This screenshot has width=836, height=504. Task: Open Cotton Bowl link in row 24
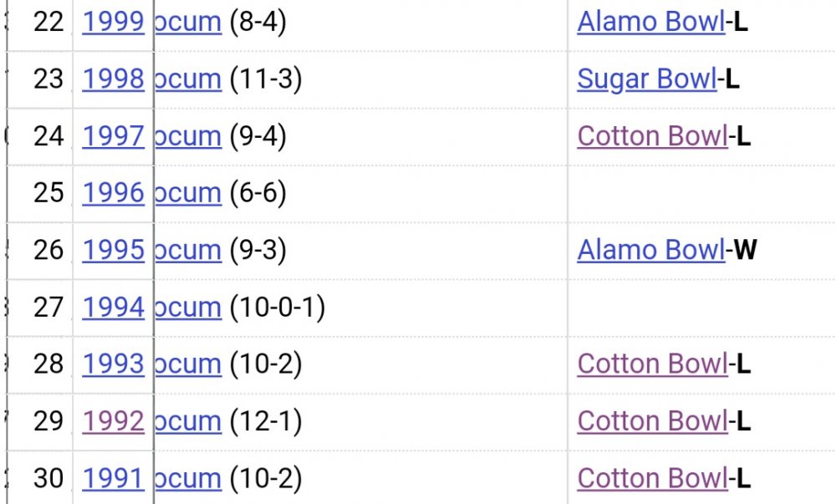(652, 136)
